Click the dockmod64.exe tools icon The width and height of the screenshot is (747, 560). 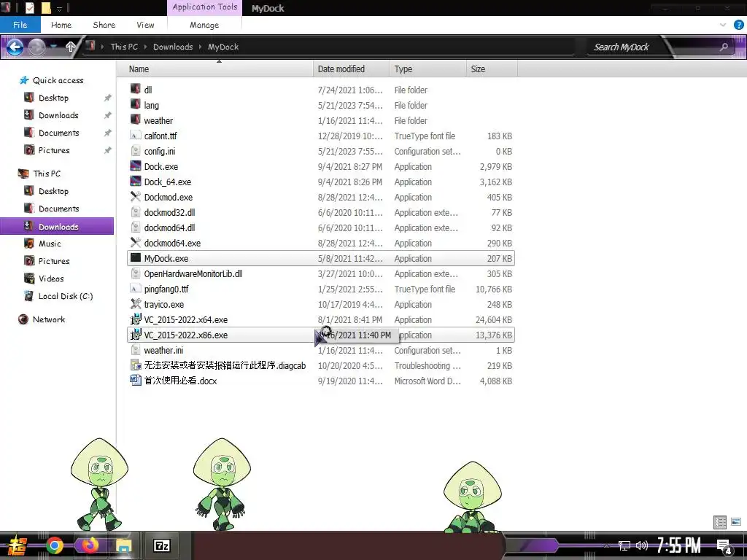coord(135,243)
